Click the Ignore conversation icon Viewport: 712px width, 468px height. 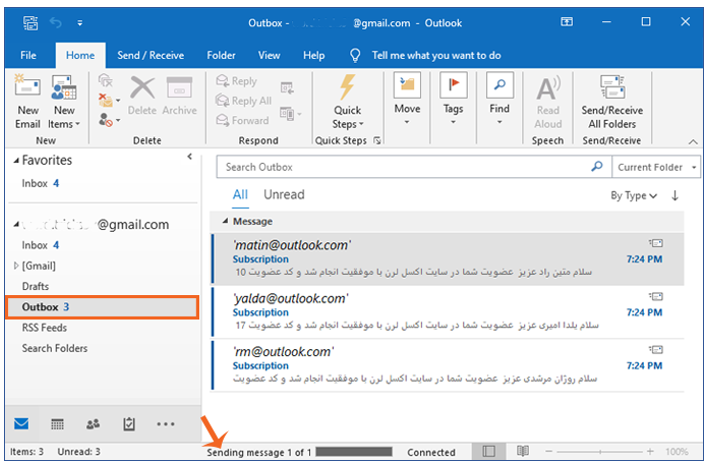(105, 81)
